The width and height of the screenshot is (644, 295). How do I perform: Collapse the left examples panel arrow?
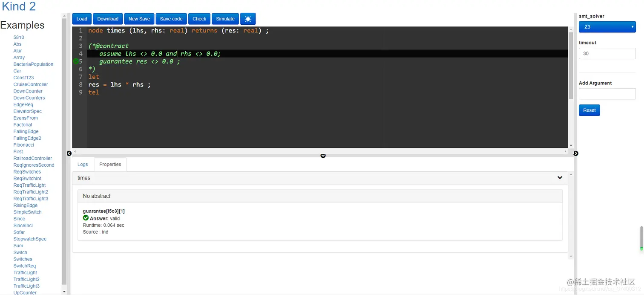point(69,153)
